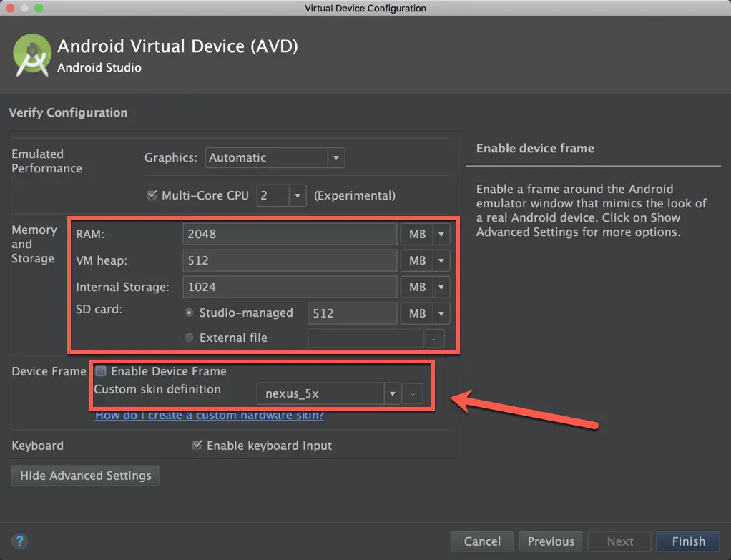The height and width of the screenshot is (560, 731).
Task: Open the custom hardware skin help link
Action: click(210, 416)
